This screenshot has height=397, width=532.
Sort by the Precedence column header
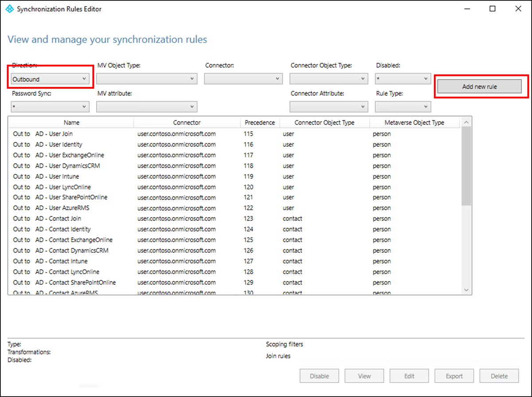click(x=260, y=122)
